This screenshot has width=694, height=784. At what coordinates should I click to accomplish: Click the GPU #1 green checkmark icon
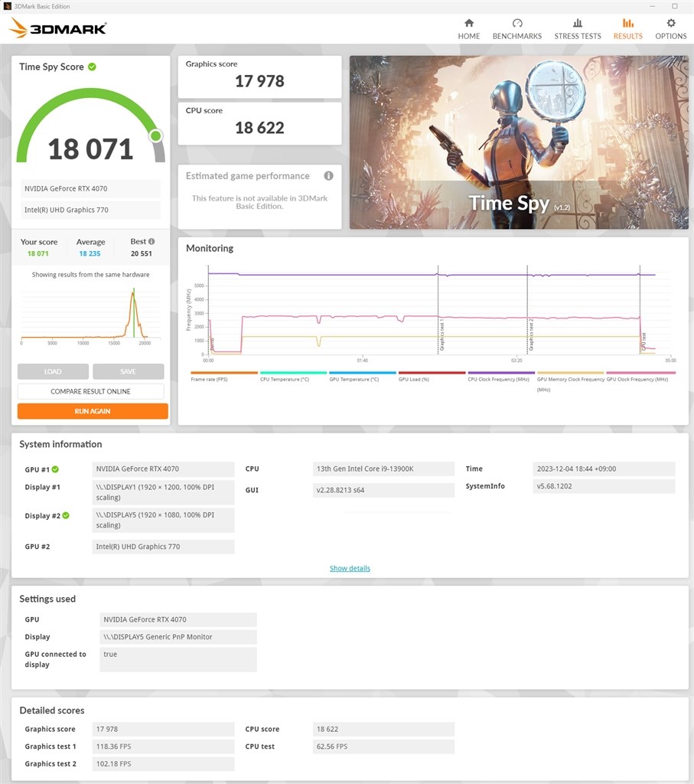pos(55,469)
